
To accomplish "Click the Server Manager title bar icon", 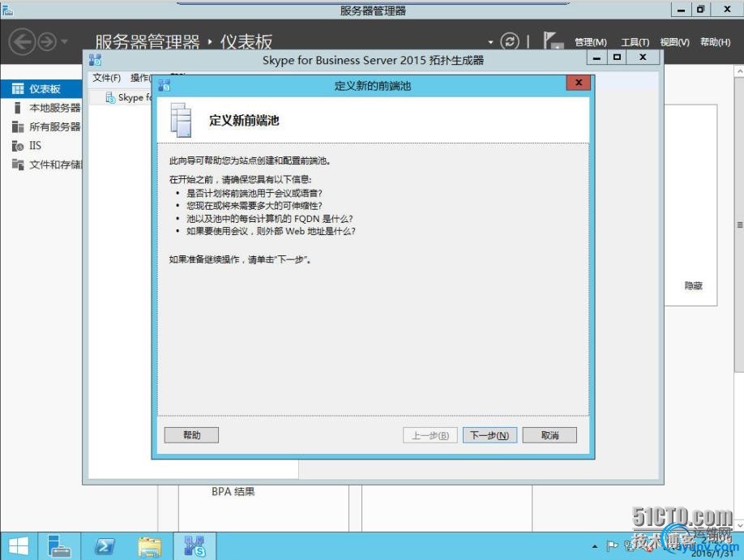I will coord(7,10).
